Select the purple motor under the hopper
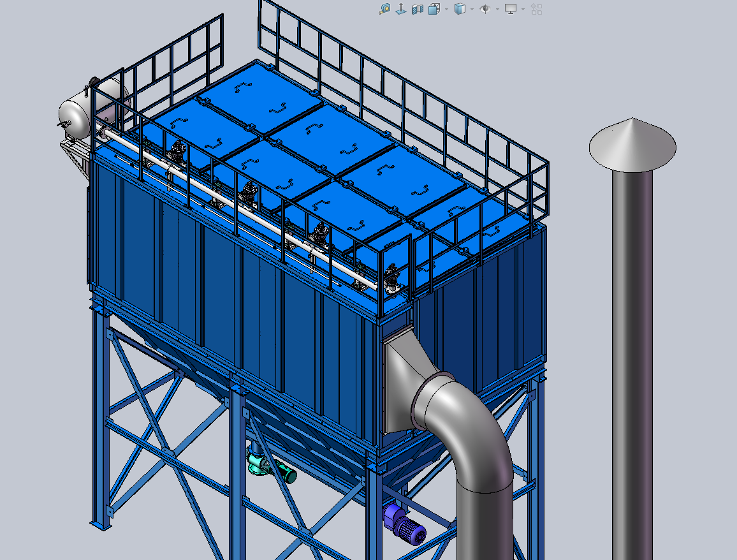This screenshot has height=560, width=737. (x=404, y=524)
